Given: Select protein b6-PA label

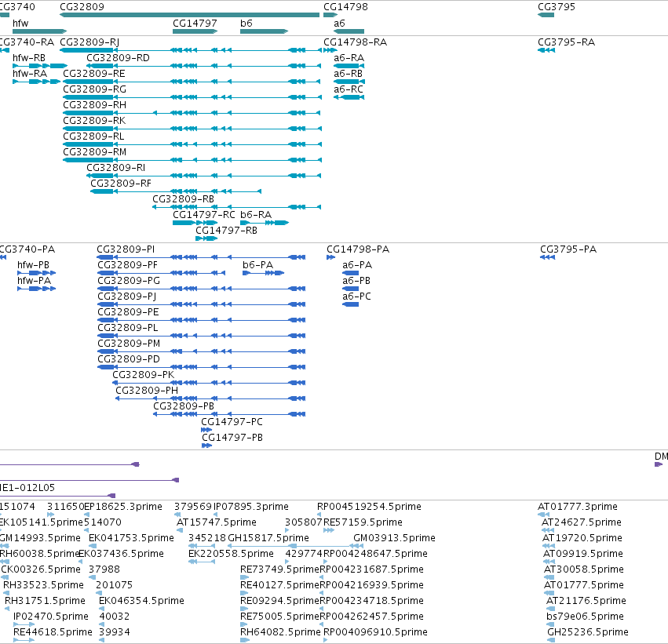Looking at the screenshot, I should point(257,265).
